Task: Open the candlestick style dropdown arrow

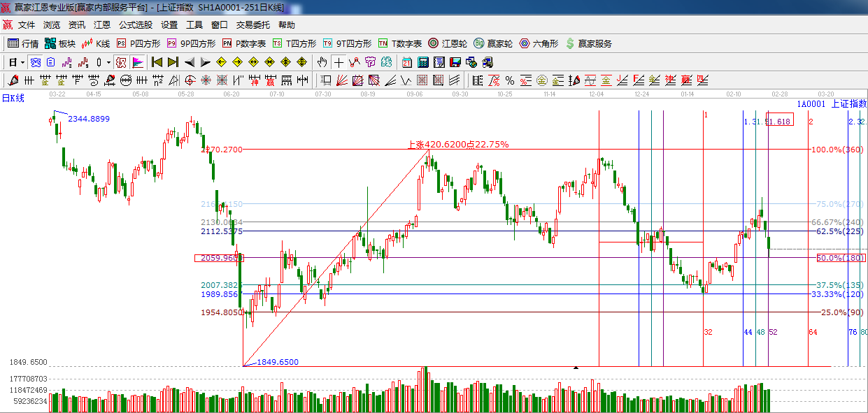Action: click(x=108, y=62)
